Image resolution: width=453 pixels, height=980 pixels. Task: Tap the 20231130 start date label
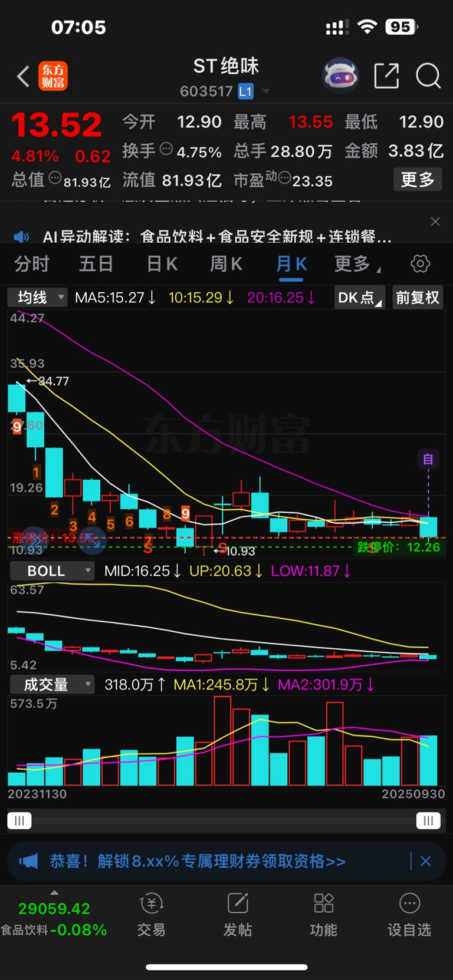pyautogui.click(x=37, y=794)
